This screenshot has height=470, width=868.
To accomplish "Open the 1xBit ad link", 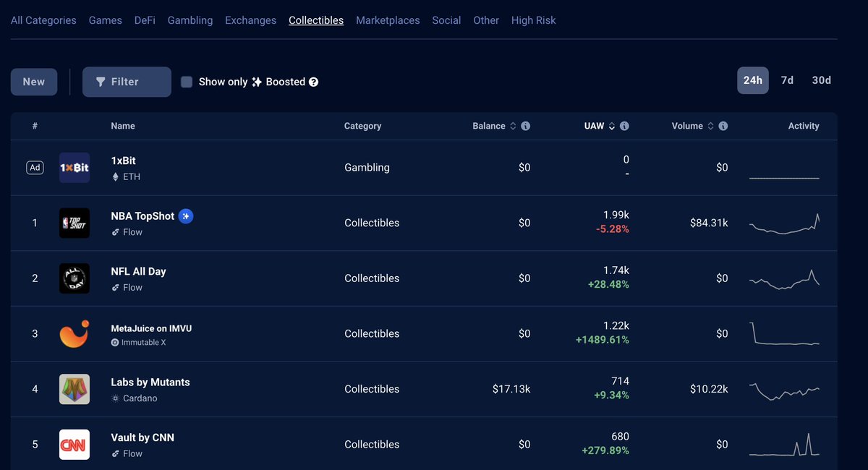I will [x=123, y=161].
